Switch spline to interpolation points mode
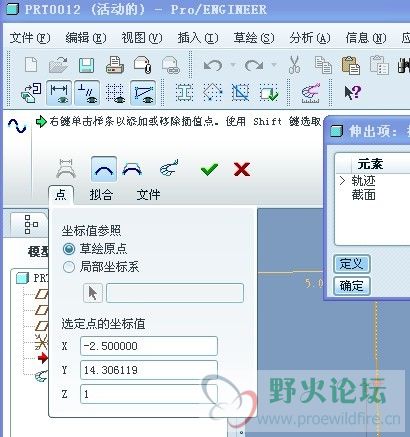This screenshot has width=410, height=437. tap(104, 169)
